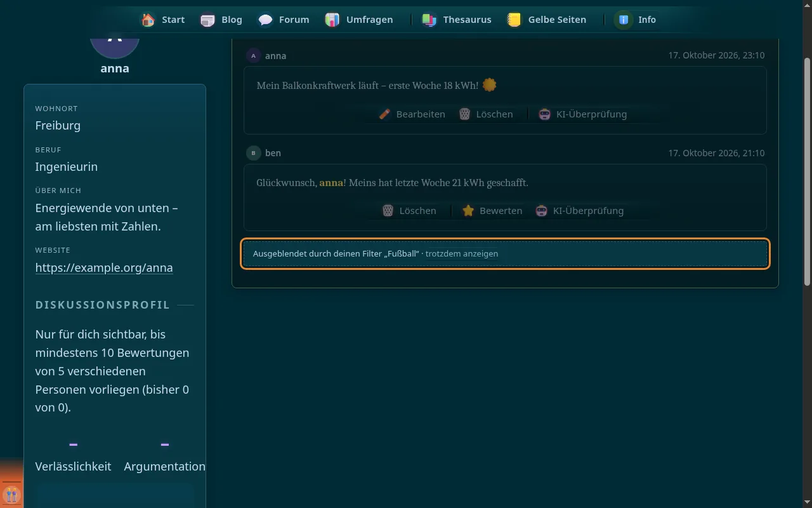The image size is (812, 508).
Task: Click author name "ben" in the post header
Action: [273, 153]
